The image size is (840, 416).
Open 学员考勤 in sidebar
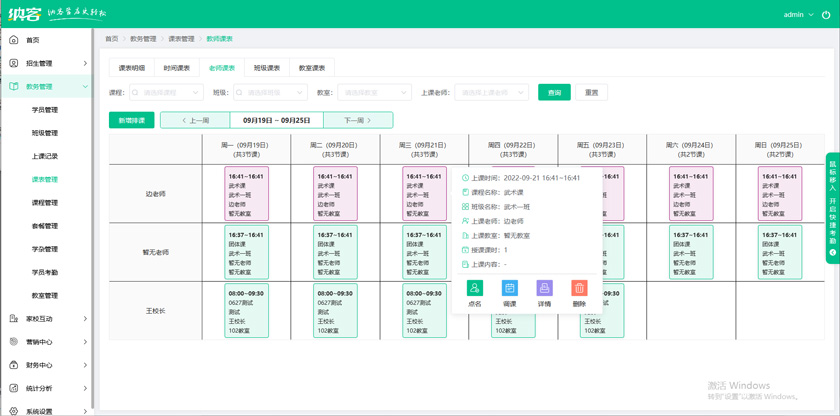click(x=45, y=272)
